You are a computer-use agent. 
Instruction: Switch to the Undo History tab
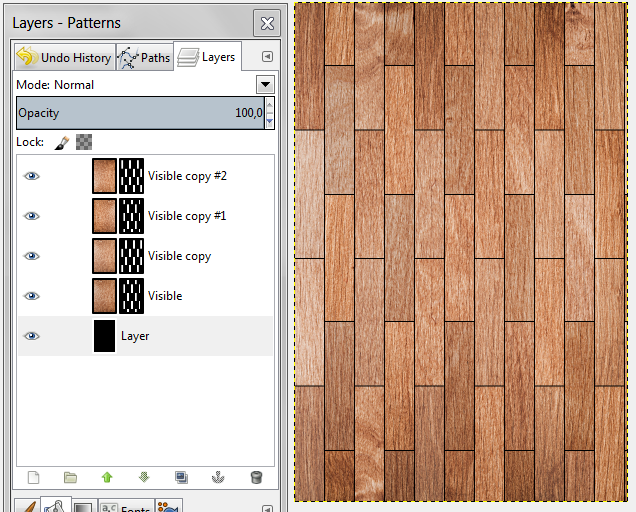(65, 57)
